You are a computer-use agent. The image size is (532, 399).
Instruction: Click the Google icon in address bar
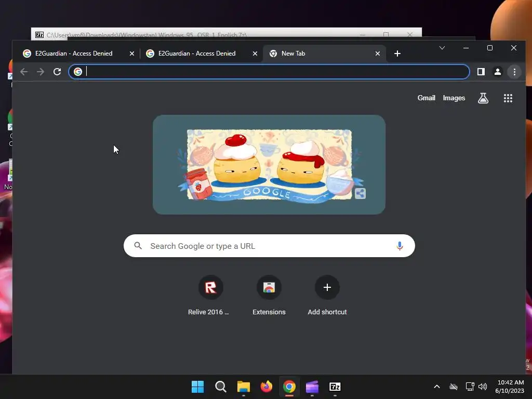coord(78,72)
